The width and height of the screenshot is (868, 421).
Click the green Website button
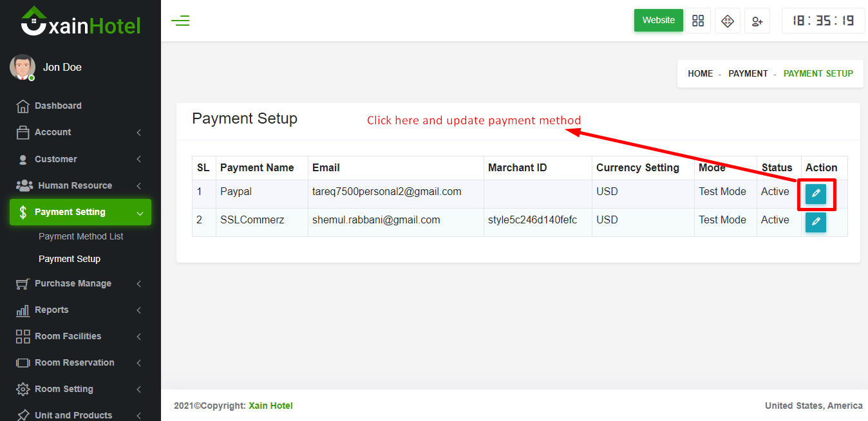pos(658,20)
